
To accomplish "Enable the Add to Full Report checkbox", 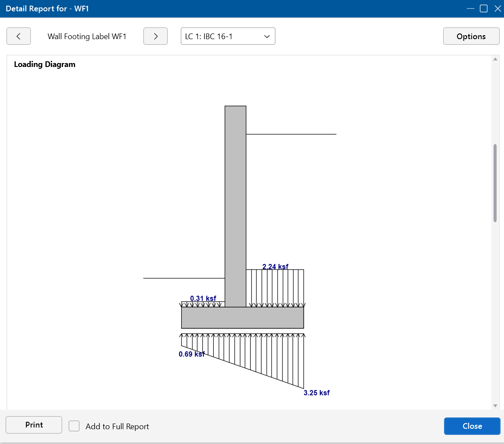I will pyautogui.click(x=74, y=426).
